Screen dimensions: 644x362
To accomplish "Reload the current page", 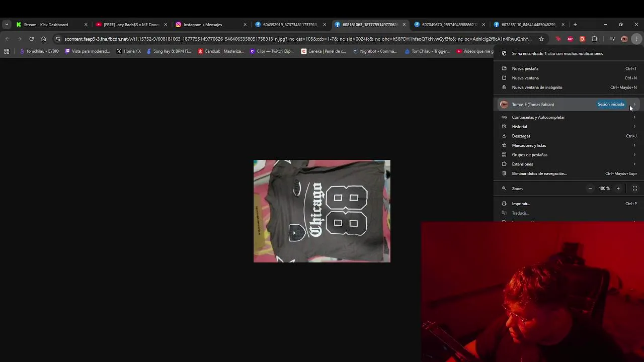I will 31,39.
